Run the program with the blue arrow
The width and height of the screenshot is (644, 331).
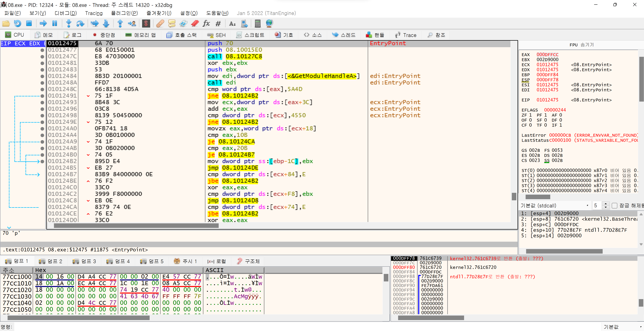click(43, 24)
